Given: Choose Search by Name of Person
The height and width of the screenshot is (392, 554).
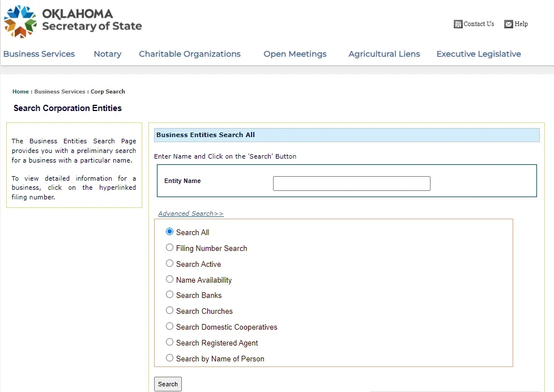Looking at the screenshot, I should tap(169, 358).
